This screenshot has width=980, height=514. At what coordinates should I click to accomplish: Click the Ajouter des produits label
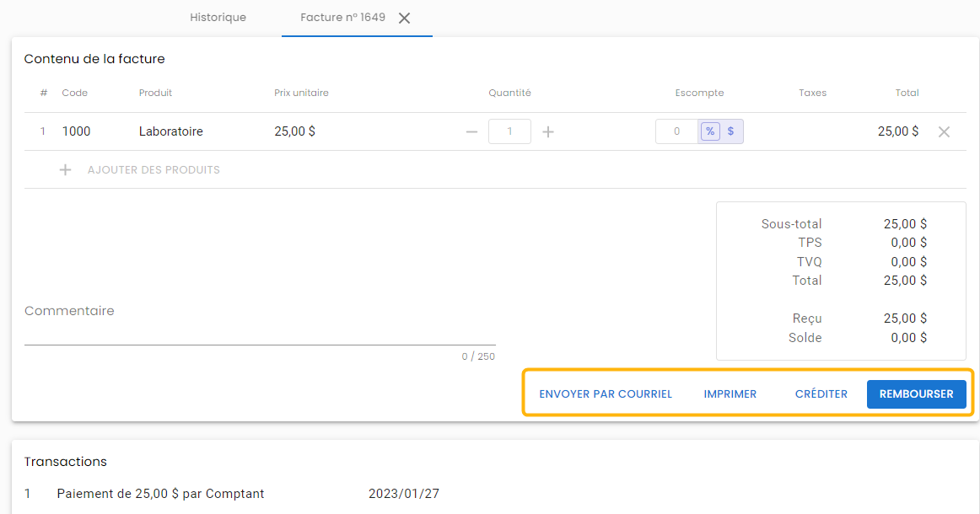tap(153, 170)
